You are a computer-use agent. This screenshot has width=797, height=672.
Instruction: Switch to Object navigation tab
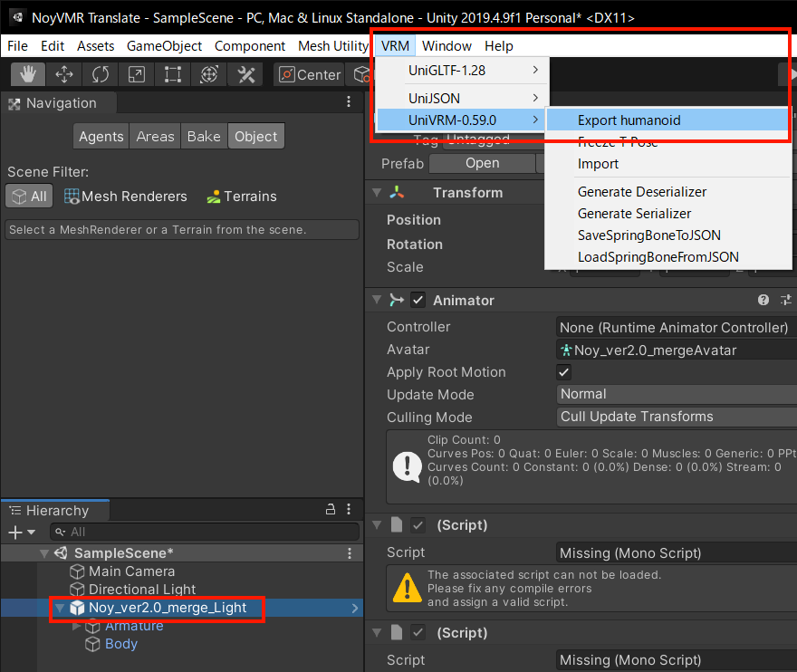[x=256, y=136]
